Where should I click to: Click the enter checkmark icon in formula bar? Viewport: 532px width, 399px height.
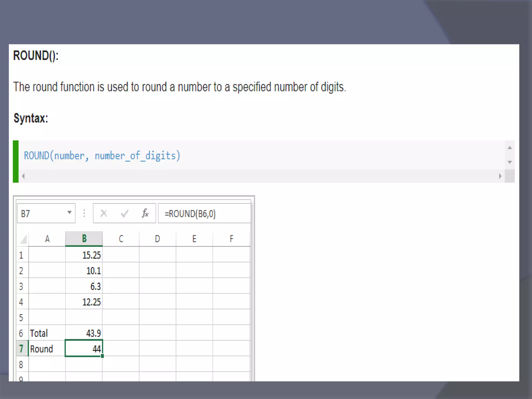pyautogui.click(x=124, y=214)
